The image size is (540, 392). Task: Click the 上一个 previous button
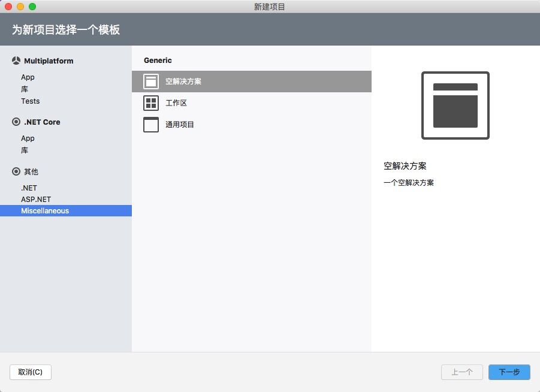pos(462,372)
